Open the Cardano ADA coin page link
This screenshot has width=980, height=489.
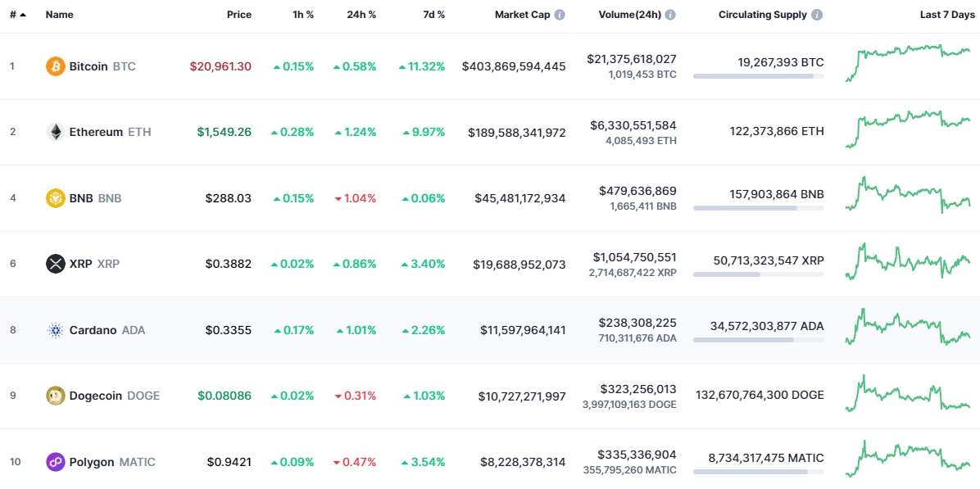tap(107, 330)
